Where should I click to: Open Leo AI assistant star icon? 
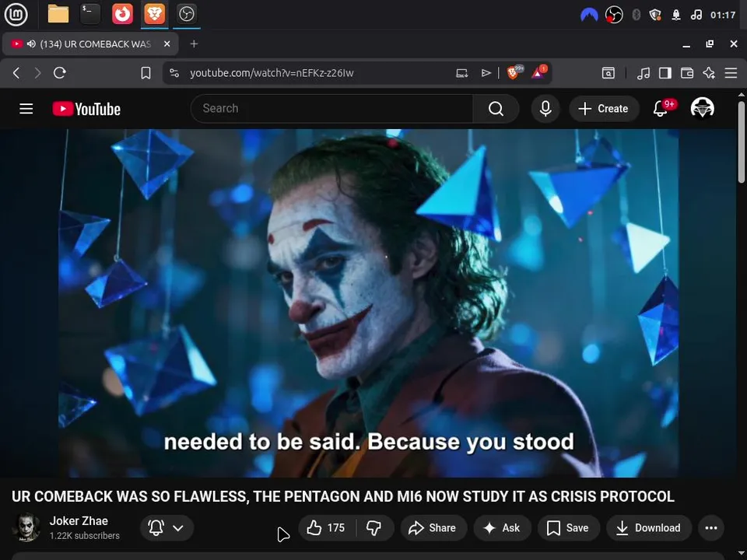tap(709, 73)
